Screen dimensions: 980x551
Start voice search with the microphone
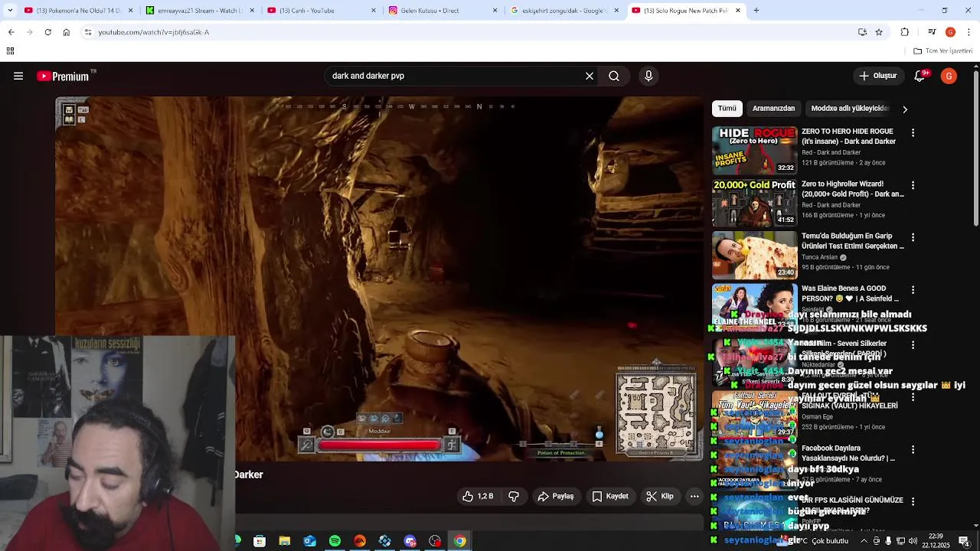coord(648,76)
